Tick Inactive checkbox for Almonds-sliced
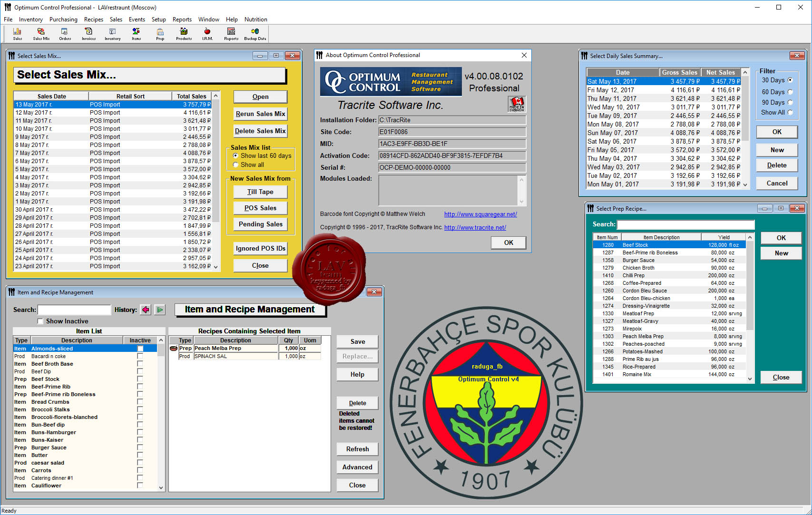The image size is (812, 515). click(140, 349)
